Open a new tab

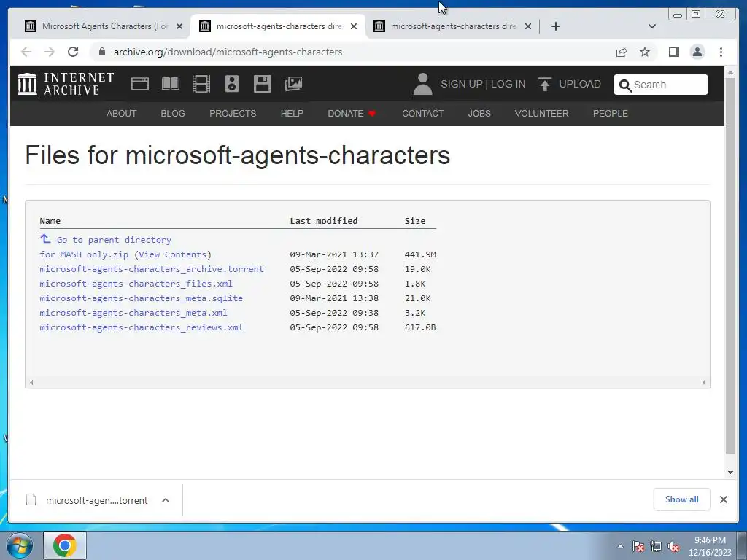pyautogui.click(x=555, y=26)
